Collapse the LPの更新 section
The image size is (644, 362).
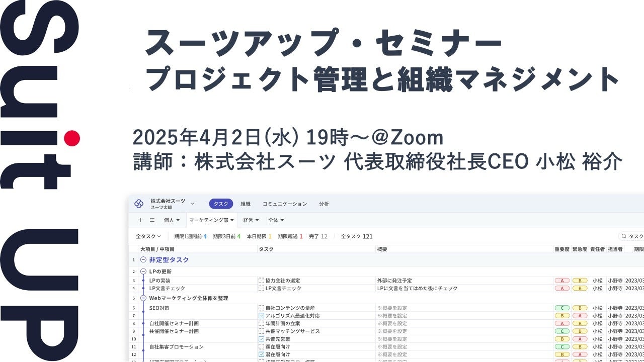(143, 271)
